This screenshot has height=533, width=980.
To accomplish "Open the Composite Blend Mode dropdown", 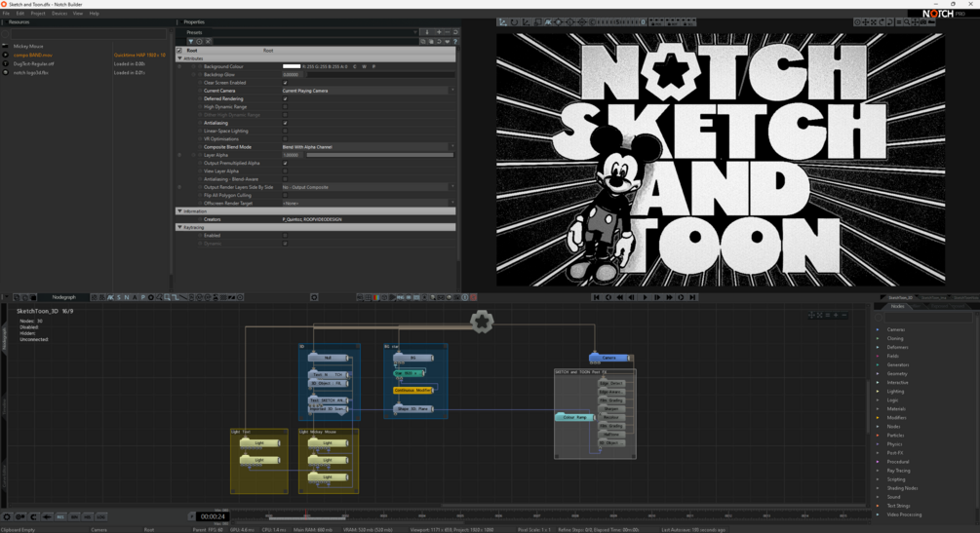I will pos(368,147).
